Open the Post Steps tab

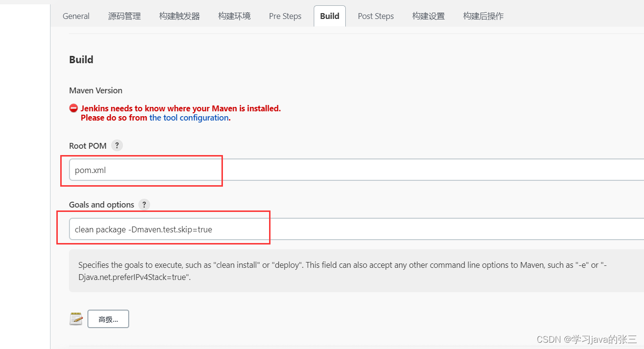(x=375, y=16)
